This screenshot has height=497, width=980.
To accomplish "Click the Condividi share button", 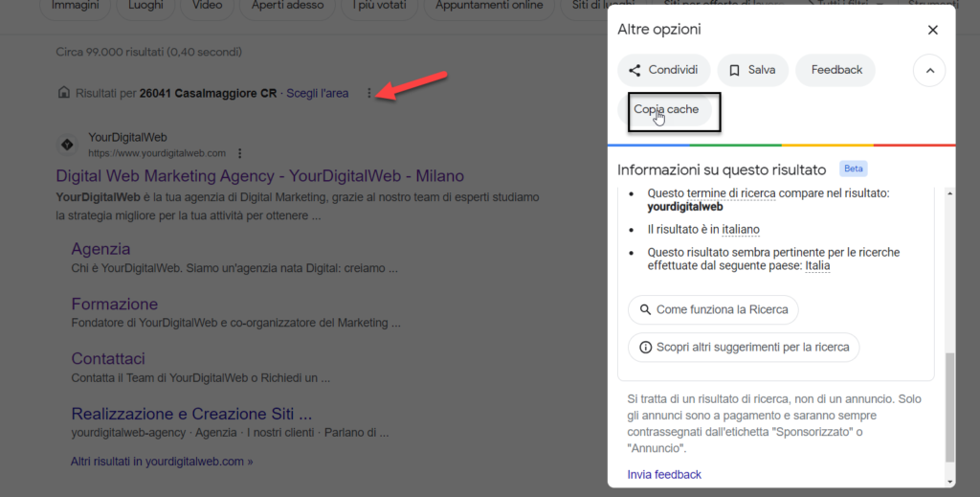I will coord(664,70).
